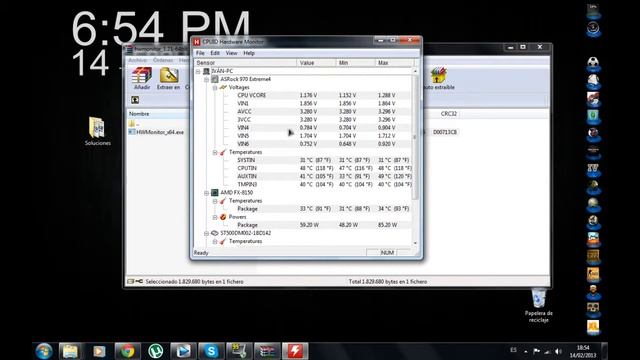The image size is (640, 360).
Task: Open the Archivo menu in WinRAR
Action: click(138, 60)
